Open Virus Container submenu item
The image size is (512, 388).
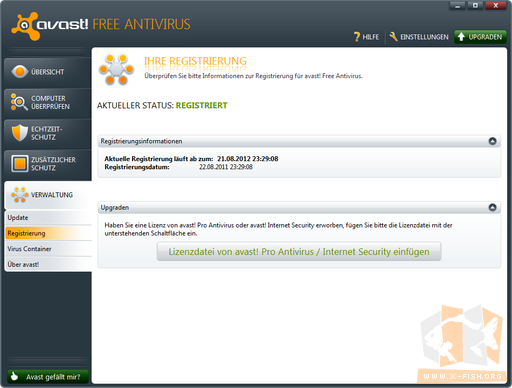click(48, 249)
